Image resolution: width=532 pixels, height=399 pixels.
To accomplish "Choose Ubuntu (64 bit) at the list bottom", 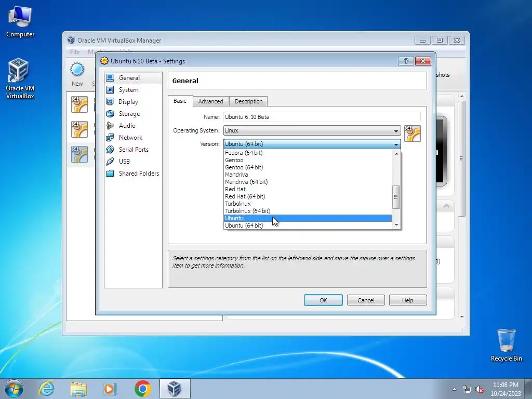I will click(308, 225).
